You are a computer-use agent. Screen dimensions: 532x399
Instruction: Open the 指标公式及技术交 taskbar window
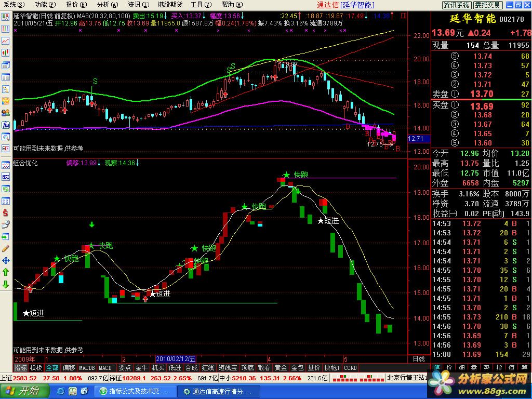pyautogui.click(x=135, y=391)
